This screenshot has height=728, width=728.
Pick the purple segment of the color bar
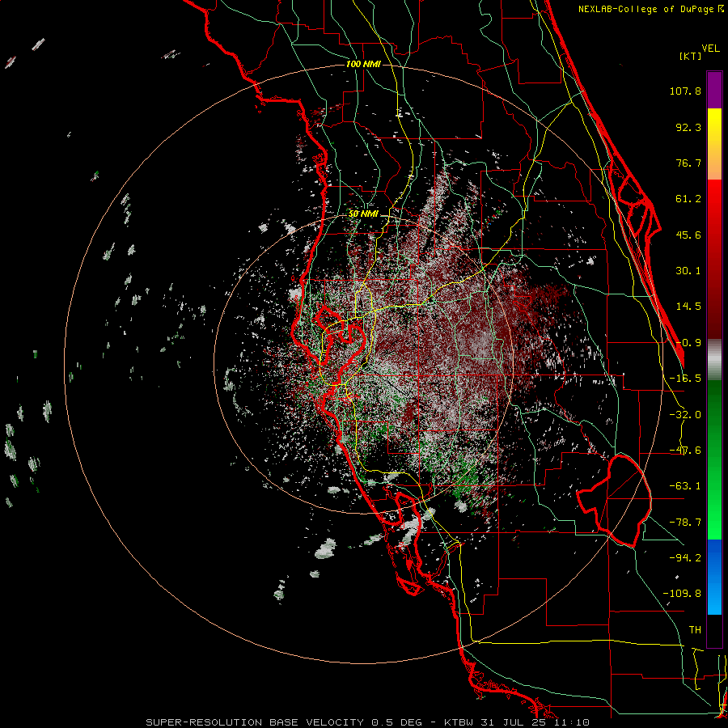point(714,90)
